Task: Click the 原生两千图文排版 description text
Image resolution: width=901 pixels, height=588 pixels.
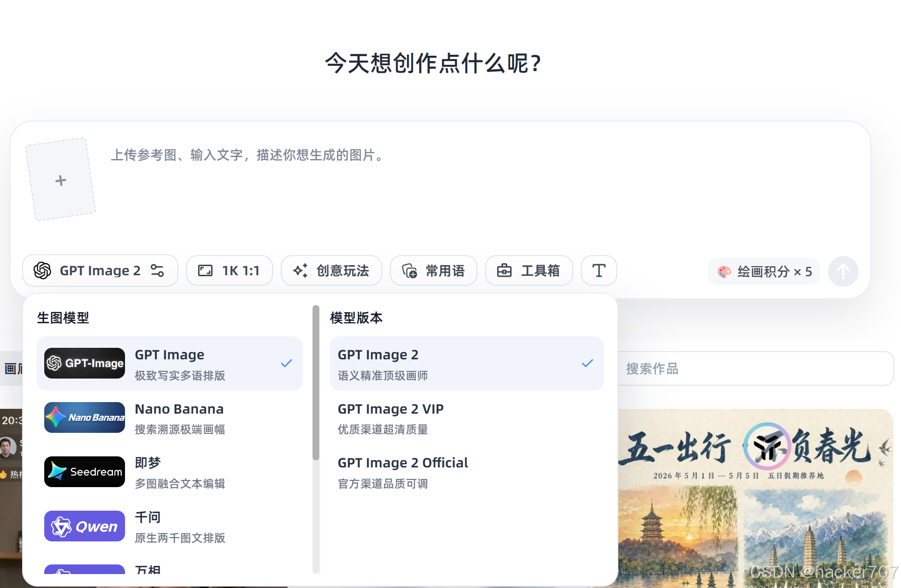Action: [x=180, y=538]
